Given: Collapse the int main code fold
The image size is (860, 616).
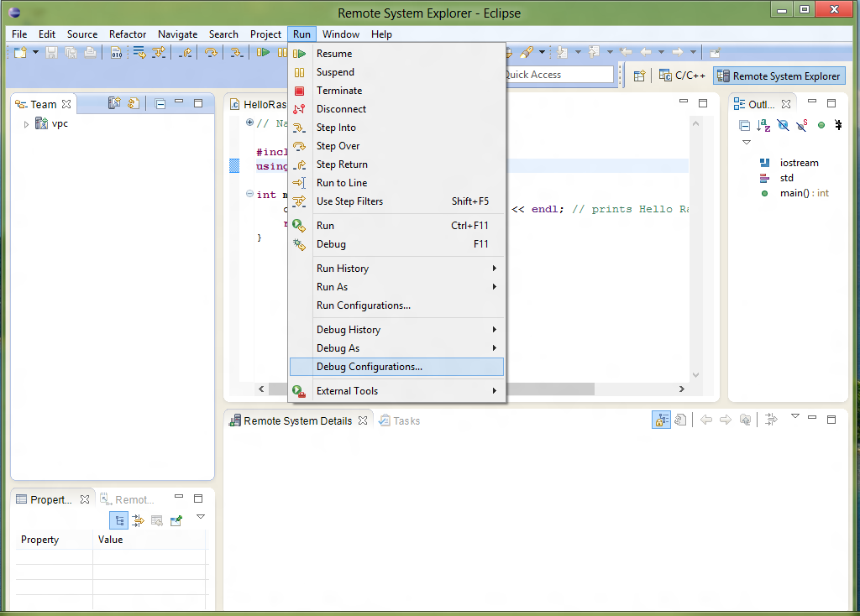Looking at the screenshot, I should point(249,194).
